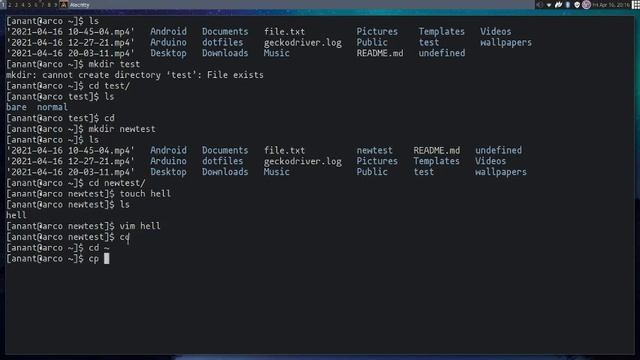Click the 'cd test/' command
This screenshot has height=360, width=640.
(x=109, y=86)
